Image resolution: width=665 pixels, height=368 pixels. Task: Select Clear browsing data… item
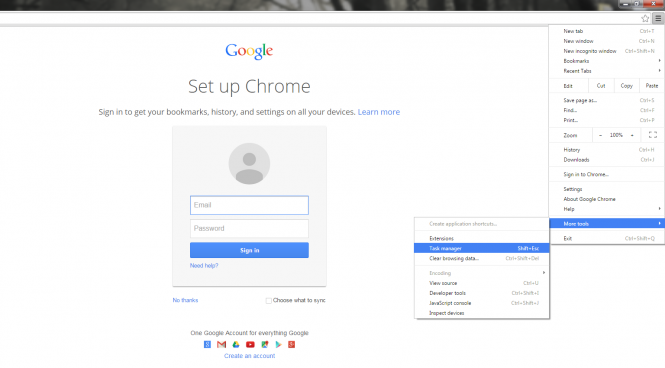pyautogui.click(x=482, y=258)
